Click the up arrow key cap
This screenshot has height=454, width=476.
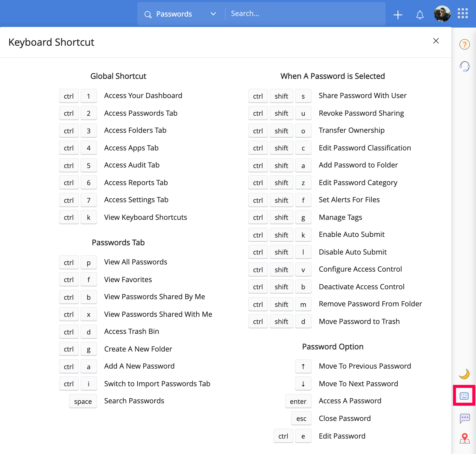[303, 366]
